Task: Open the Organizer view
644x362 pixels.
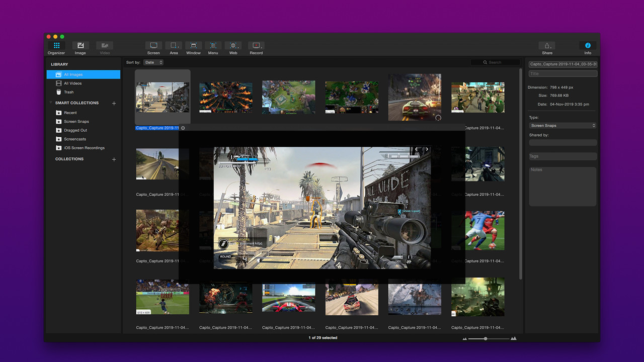Action: tap(56, 46)
